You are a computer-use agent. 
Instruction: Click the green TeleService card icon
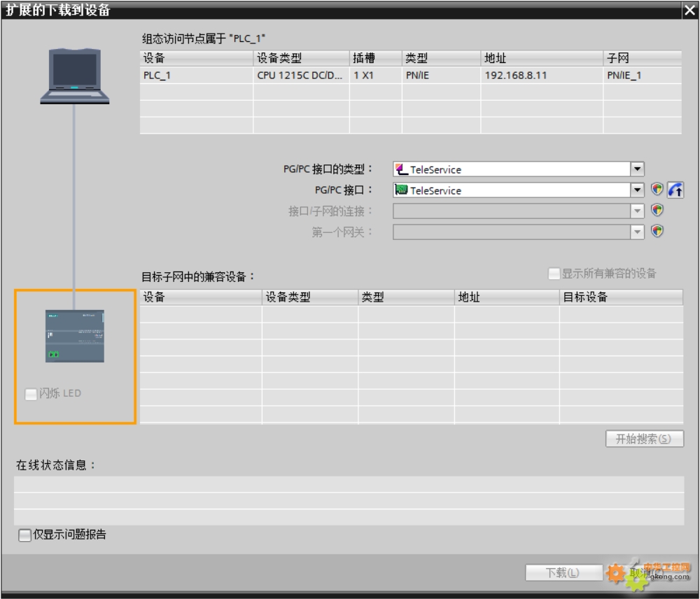(x=401, y=190)
